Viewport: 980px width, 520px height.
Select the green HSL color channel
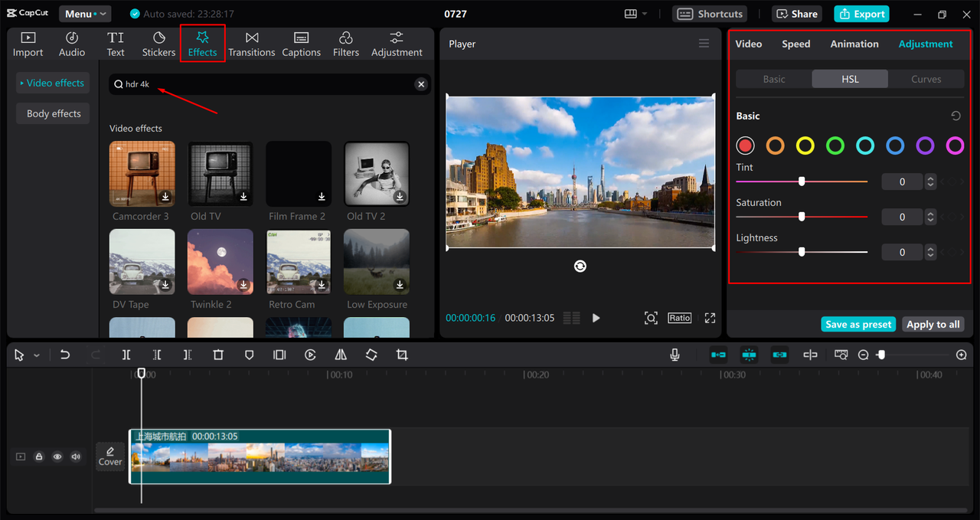tap(835, 146)
